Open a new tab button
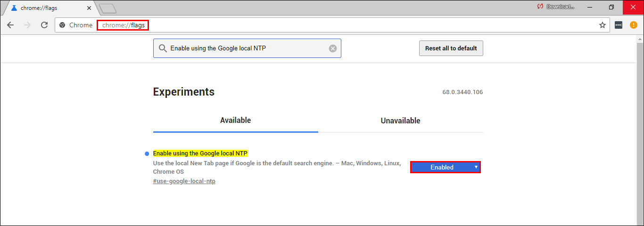This screenshot has width=644, height=226. [108, 8]
